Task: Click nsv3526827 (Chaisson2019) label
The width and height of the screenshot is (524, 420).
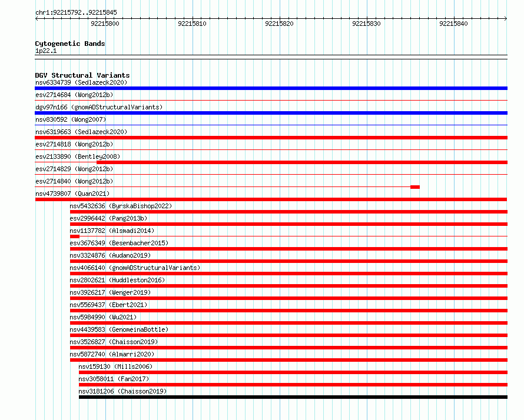Action: [x=114, y=342]
